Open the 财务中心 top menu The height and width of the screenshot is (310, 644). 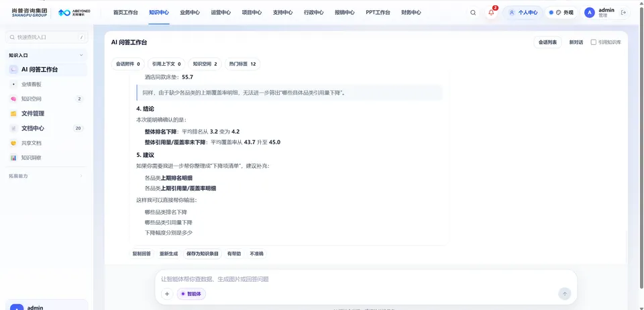coord(411,13)
